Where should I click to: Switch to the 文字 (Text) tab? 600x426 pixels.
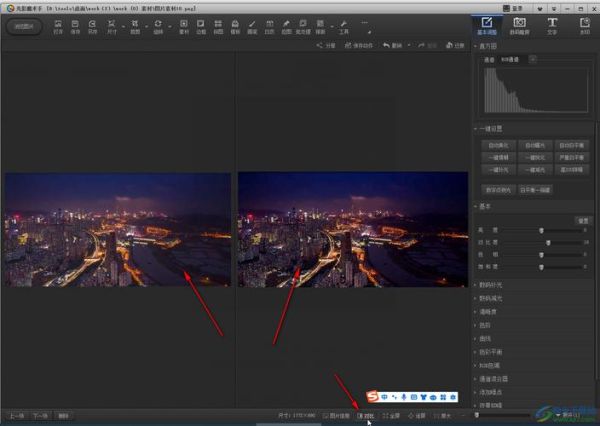pyautogui.click(x=552, y=24)
